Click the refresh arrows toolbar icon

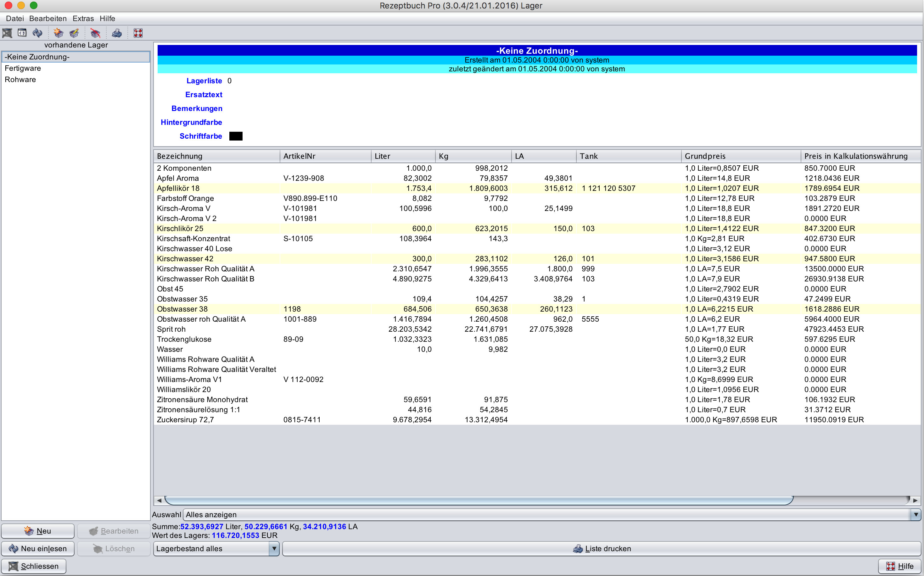pos(37,33)
